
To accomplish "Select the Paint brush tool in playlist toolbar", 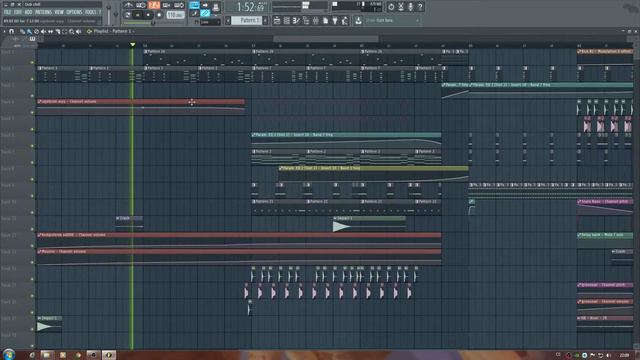I will click(29, 31).
